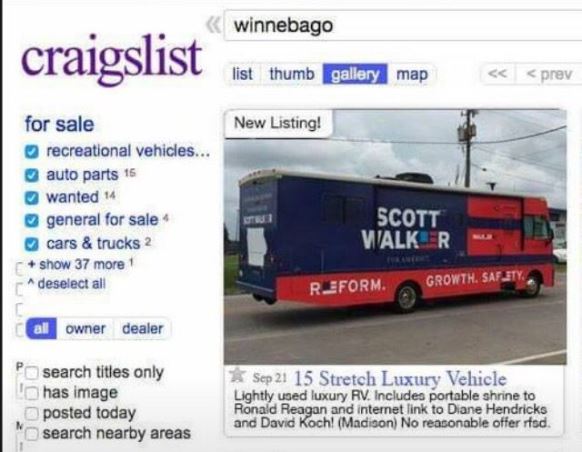Switch to thumb view tab
This screenshot has height=452, width=582.
click(x=292, y=74)
